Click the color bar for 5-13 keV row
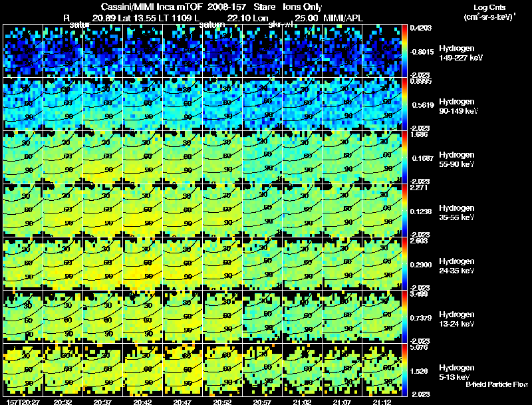The height and width of the screenshot is (405, 532). point(404,370)
